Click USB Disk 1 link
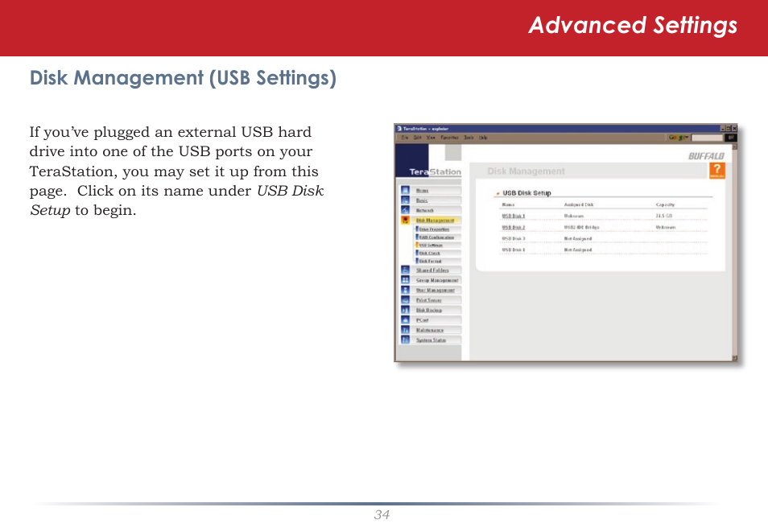 tap(514, 216)
